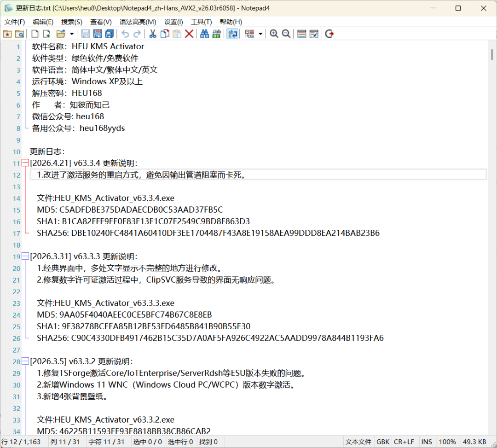Screen dimensions: 497x448
Task: Click the SHA1 hash text on line 16
Action: pos(156,221)
